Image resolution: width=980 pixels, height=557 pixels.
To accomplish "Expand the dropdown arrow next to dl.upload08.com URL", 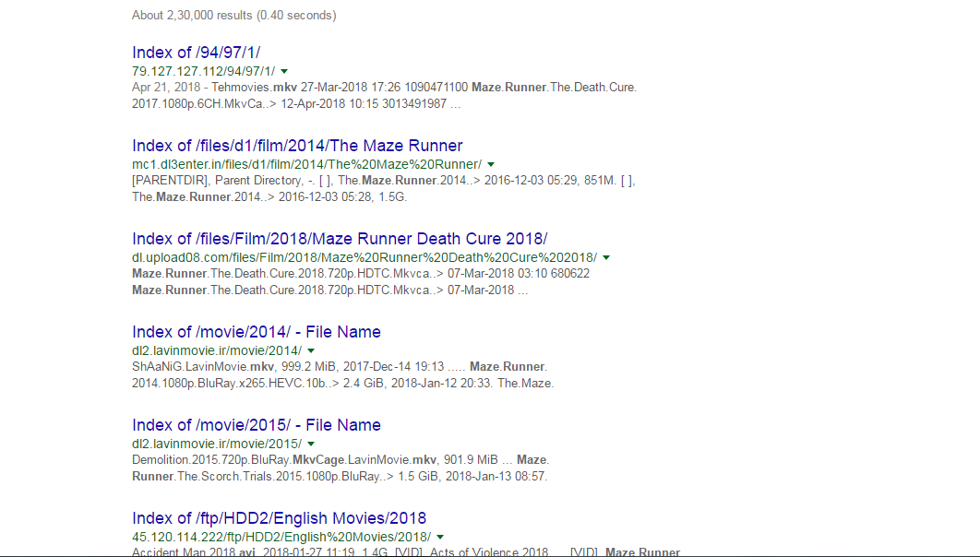I will point(606,258).
